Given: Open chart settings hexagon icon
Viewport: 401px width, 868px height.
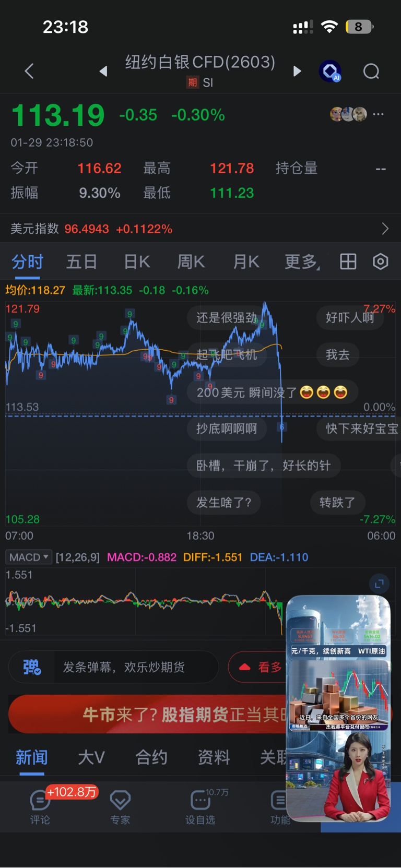Looking at the screenshot, I should coord(381,261).
